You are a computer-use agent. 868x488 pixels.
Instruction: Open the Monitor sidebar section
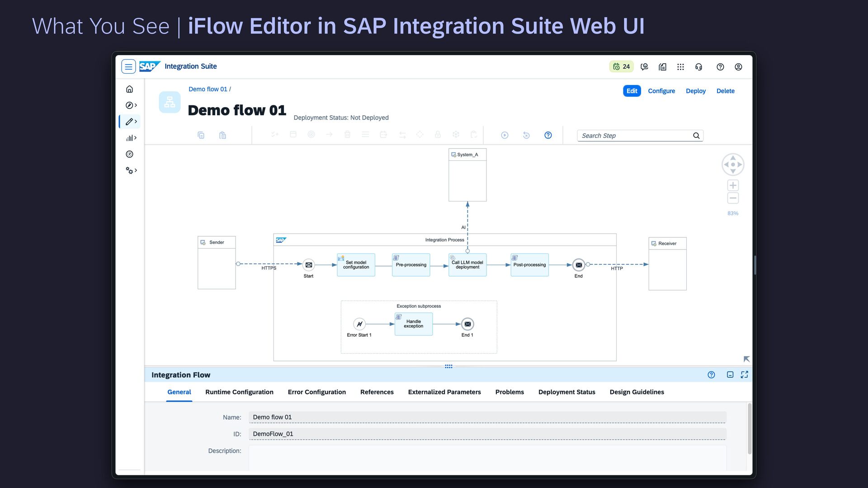tap(129, 138)
